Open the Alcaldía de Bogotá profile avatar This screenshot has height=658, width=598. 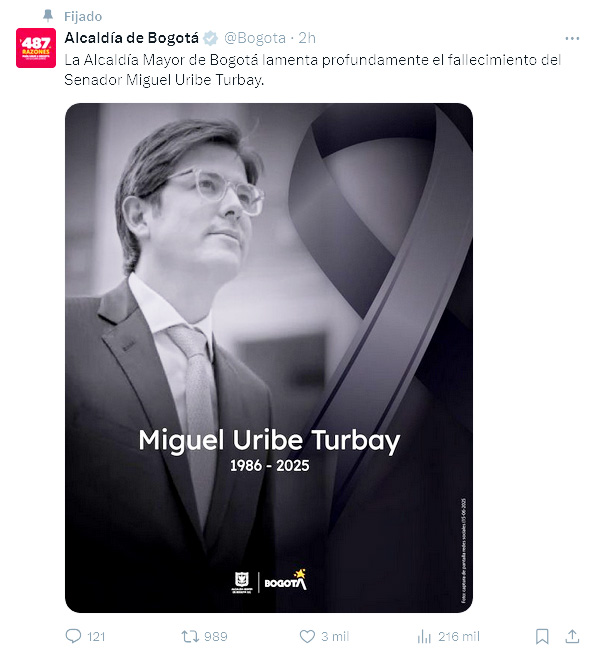click(x=36, y=48)
